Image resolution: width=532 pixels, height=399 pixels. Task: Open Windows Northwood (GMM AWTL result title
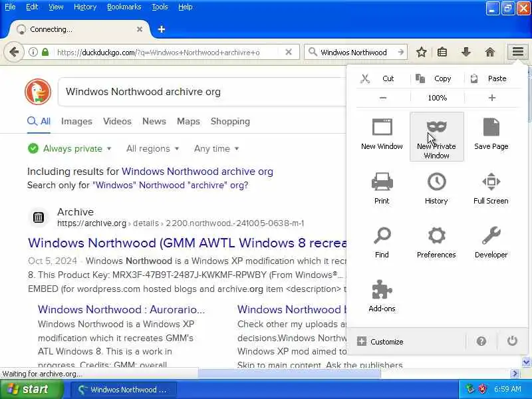188,243
